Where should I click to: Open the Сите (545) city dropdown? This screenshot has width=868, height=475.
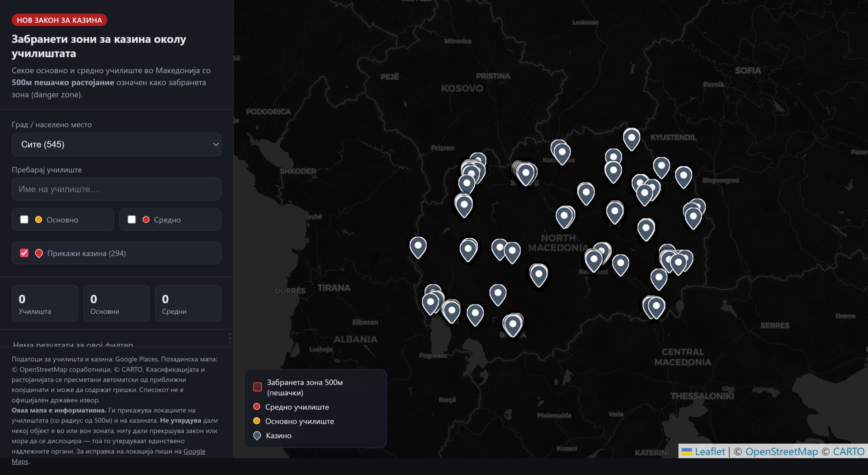click(117, 145)
